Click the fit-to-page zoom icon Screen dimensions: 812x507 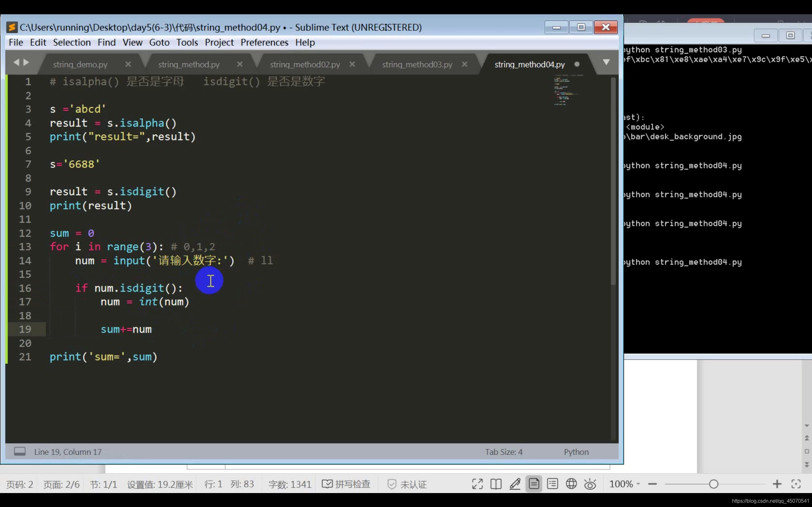coord(796,484)
